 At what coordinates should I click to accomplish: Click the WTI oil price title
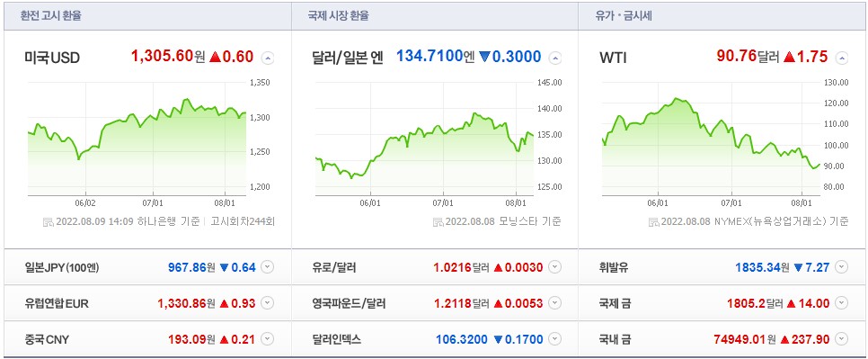click(613, 57)
